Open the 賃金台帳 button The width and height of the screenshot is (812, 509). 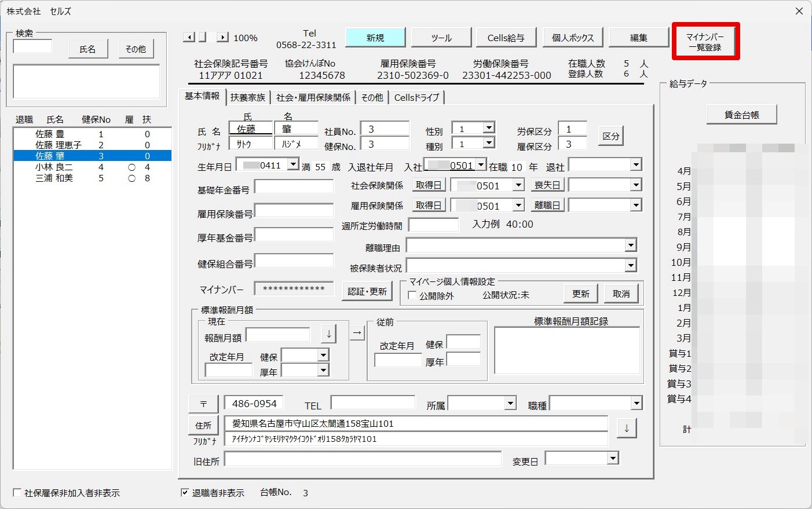click(x=742, y=115)
